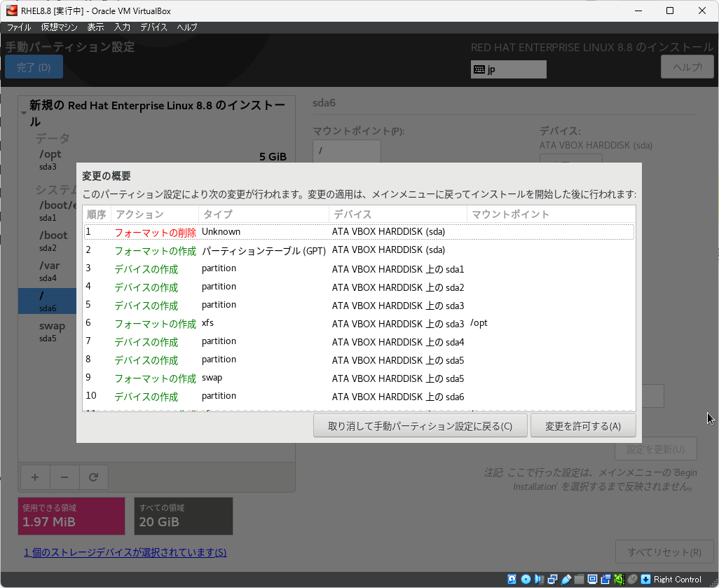Click the jp keyboard layout indicator

pyautogui.click(x=509, y=69)
